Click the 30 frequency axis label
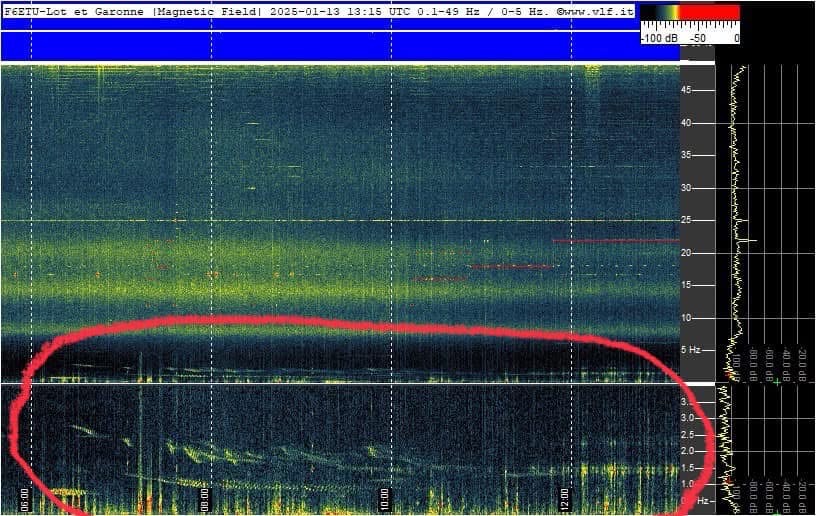Screen dimensions: 816x516 tap(687, 188)
